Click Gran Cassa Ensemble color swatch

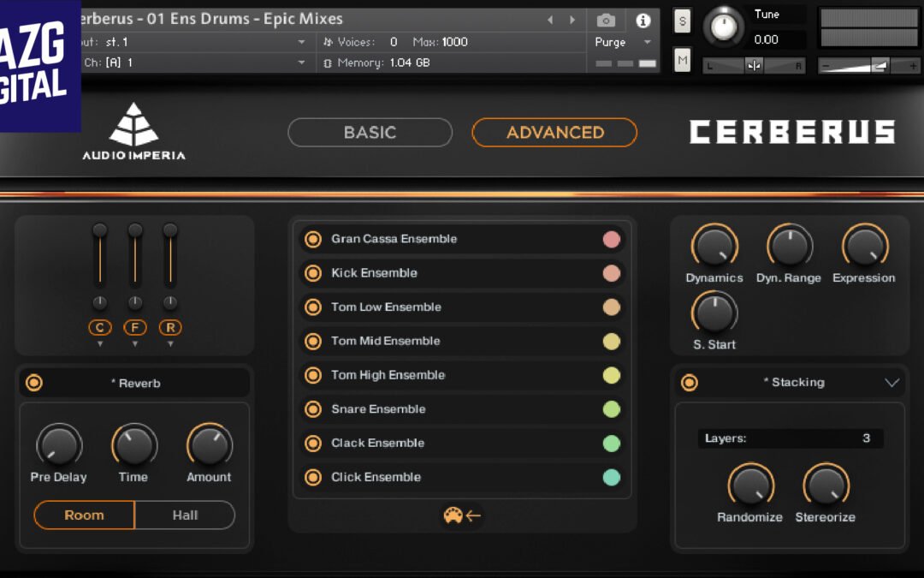(x=612, y=239)
